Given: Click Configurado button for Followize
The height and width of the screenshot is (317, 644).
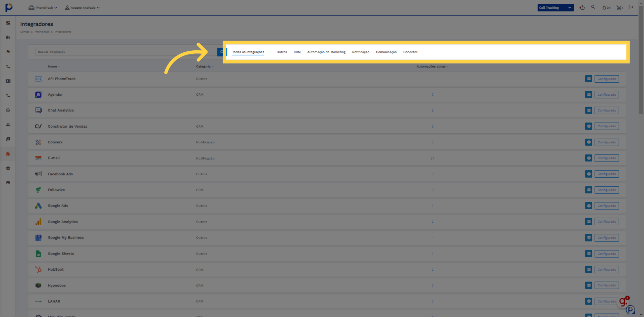Looking at the screenshot, I should coord(607,190).
